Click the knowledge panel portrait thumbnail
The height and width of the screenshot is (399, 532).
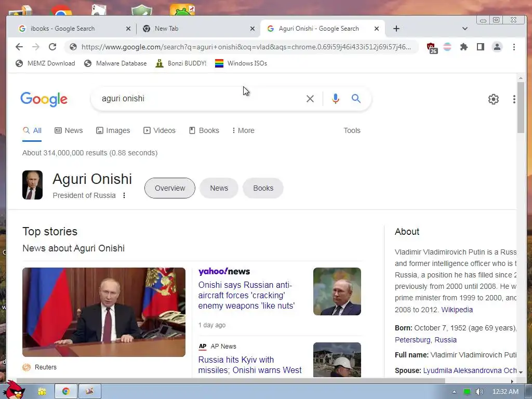[x=33, y=185]
